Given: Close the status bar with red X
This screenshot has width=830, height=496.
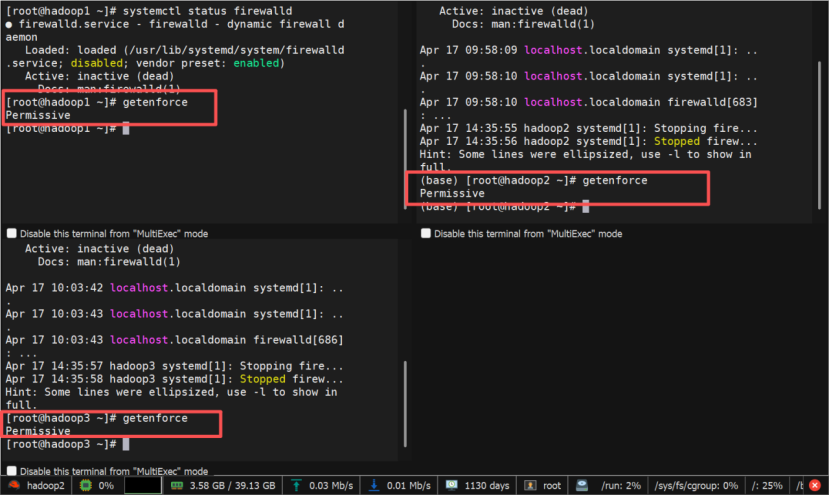Looking at the screenshot, I should point(815,485).
